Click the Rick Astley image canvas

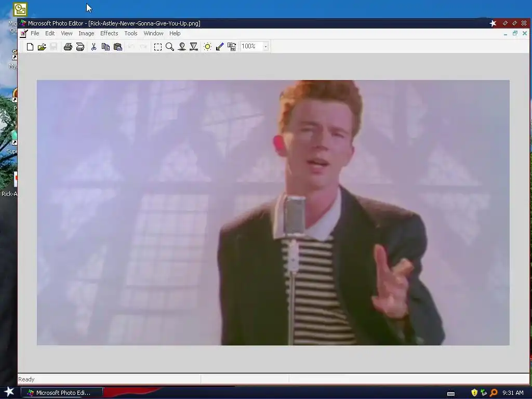[x=273, y=212]
